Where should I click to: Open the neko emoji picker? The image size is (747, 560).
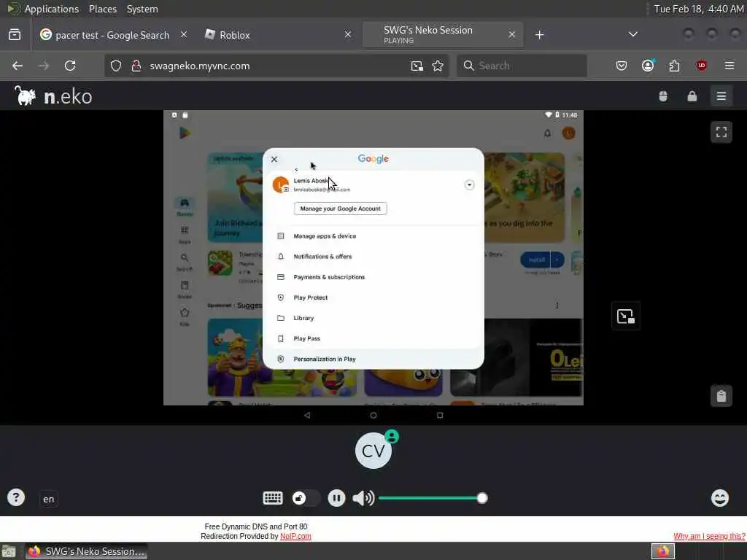[720, 498]
